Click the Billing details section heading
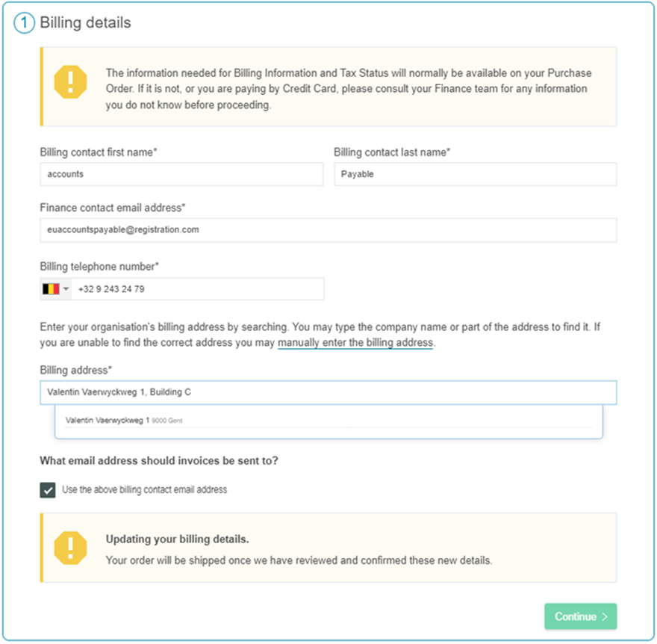The height and width of the screenshot is (644, 657). [x=85, y=22]
